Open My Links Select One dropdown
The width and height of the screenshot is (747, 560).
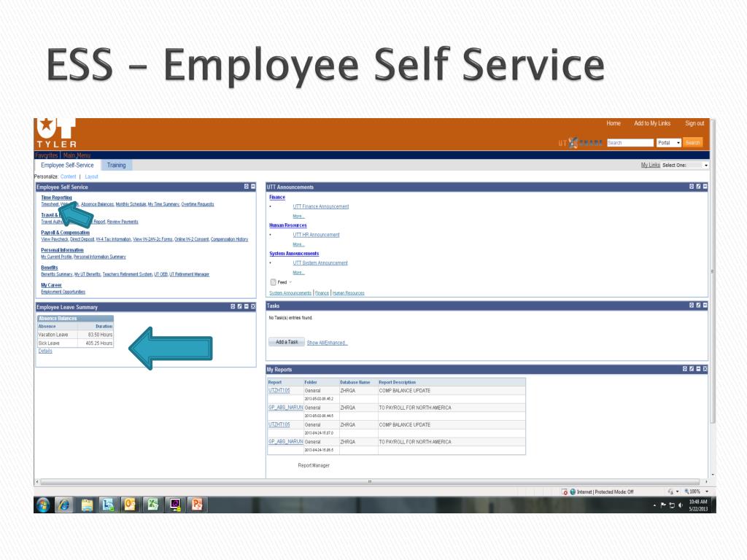click(x=685, y=166)
